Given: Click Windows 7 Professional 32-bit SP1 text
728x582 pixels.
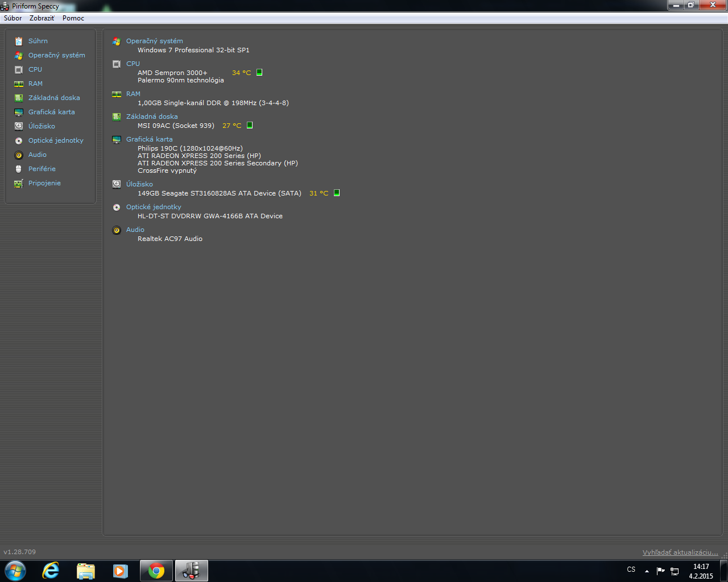Looking at the screenshot, I should click(x=193, y=50).
